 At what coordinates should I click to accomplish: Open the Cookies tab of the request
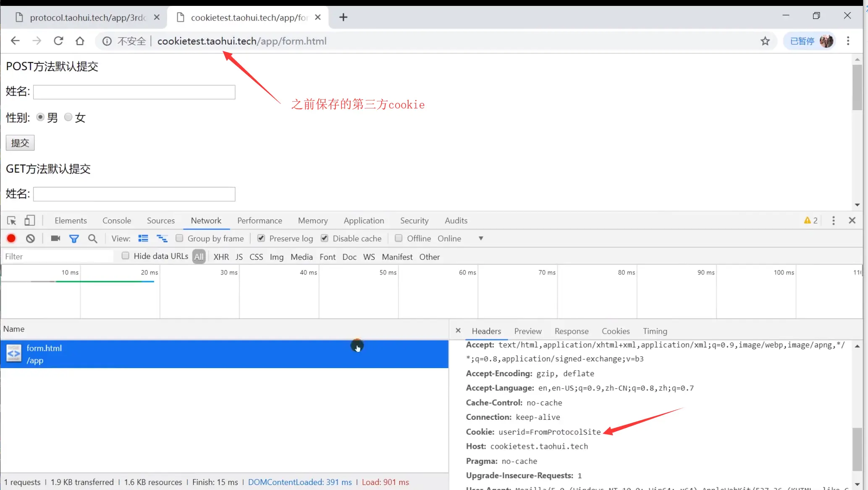point(616,331)
